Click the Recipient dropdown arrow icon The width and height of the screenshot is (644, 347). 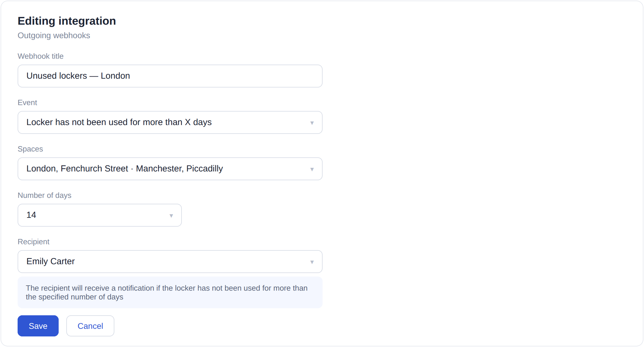pos(312,262)
